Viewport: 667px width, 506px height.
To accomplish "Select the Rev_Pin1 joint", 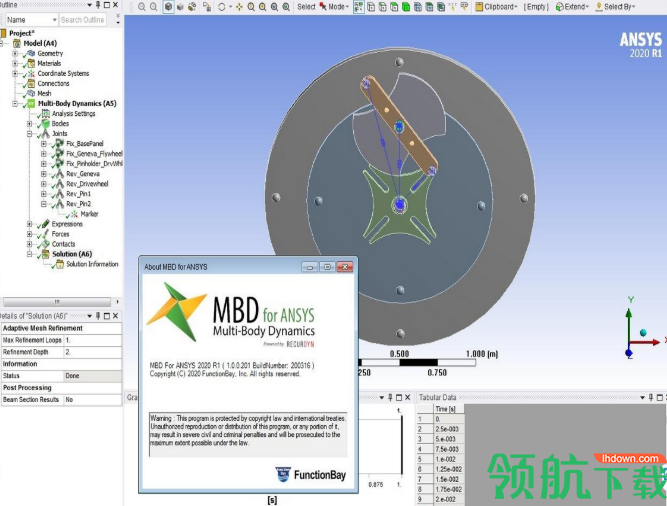I will (x=79, y=194).
